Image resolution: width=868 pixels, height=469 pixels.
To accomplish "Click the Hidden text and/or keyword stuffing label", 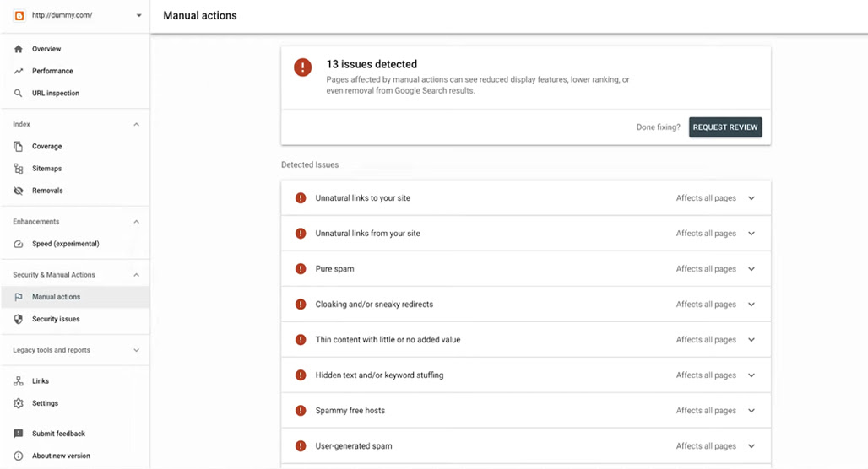I will (x=379, y=375).
